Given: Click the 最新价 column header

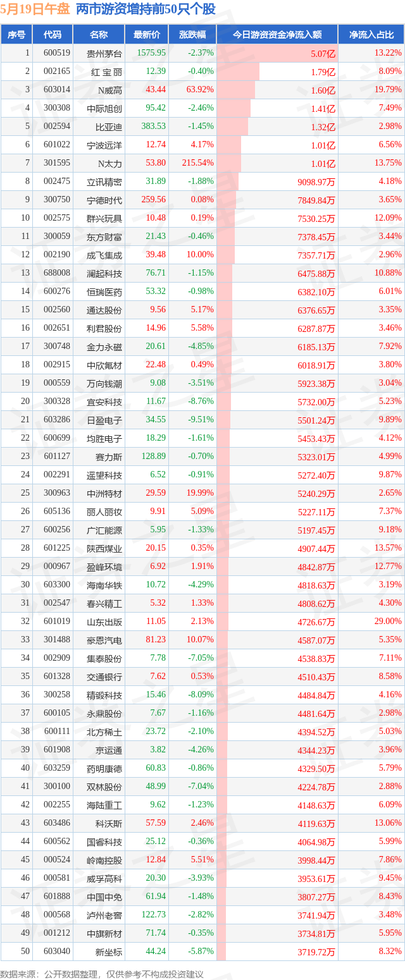Looking at the screenshot, I should (x=147, y=35).
